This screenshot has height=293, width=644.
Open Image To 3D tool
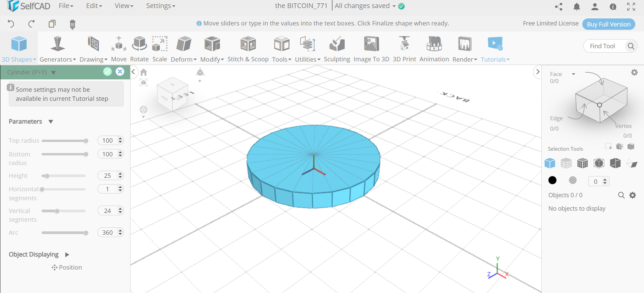coord(371,49)
